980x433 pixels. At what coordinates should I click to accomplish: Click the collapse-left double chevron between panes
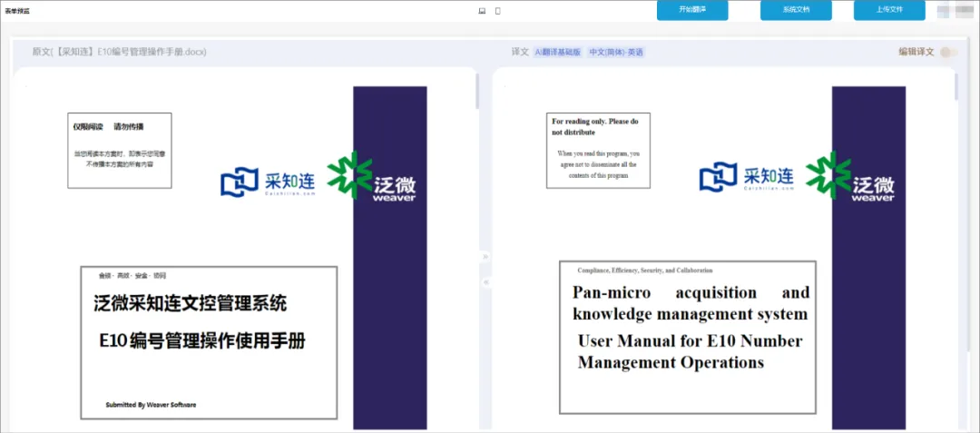click(485, 282)
